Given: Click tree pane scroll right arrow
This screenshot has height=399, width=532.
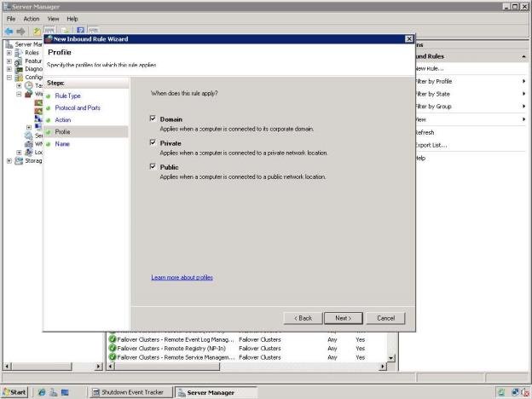Looking at the screenshot, I should (98, 367).
